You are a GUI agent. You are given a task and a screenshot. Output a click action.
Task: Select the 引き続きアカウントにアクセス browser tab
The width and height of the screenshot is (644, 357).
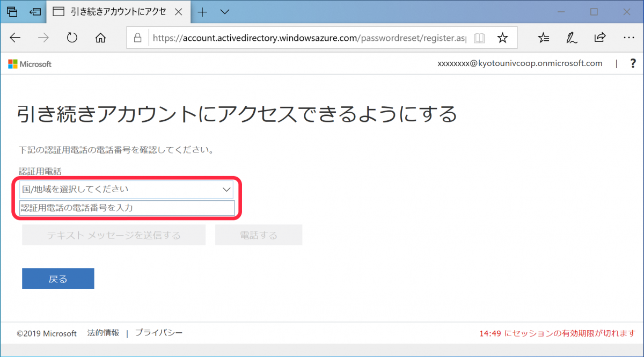(x=118, y=11)
